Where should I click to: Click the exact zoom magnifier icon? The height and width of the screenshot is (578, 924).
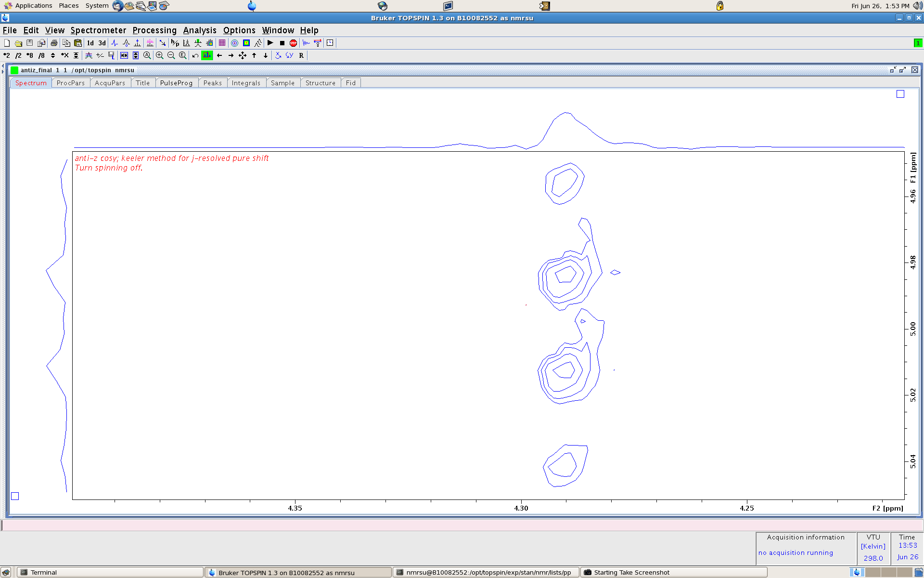tap(183, 55)
